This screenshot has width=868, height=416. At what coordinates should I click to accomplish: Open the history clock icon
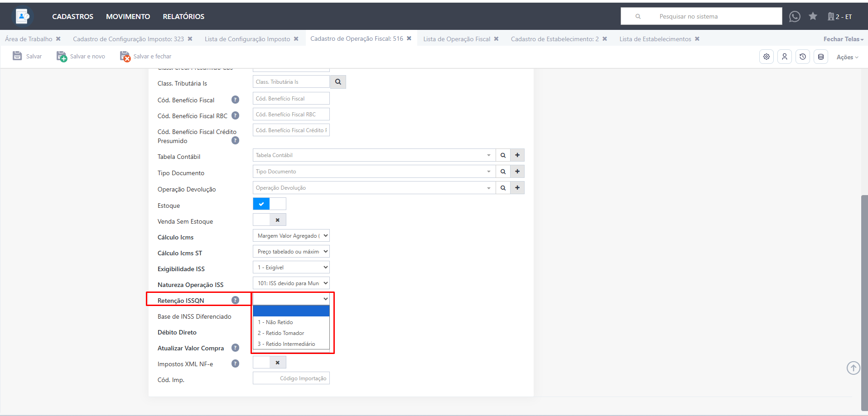coord(802,57)
